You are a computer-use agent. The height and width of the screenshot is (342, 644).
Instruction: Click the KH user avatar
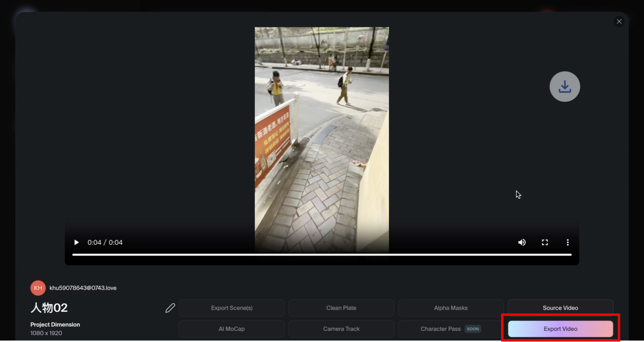(x=38, y=288)
